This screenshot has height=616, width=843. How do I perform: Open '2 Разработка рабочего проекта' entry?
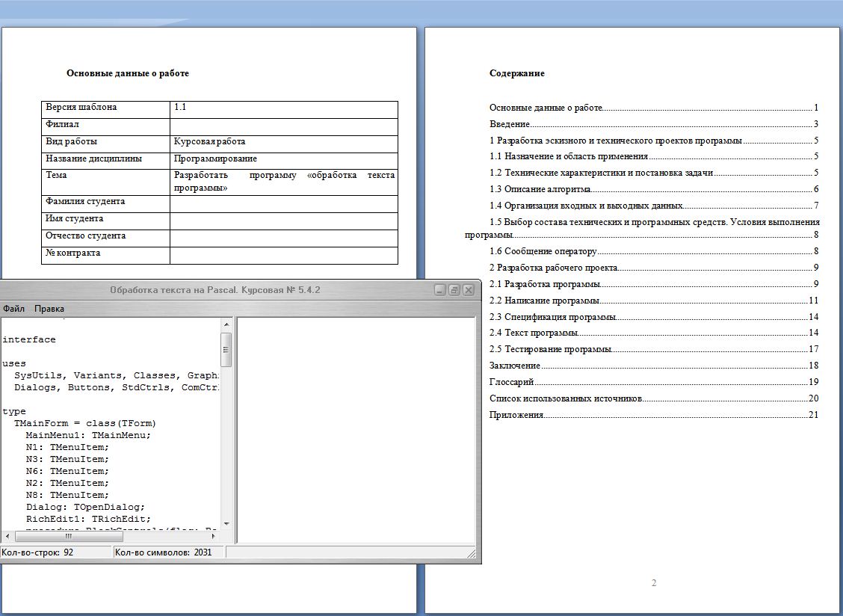654,268
